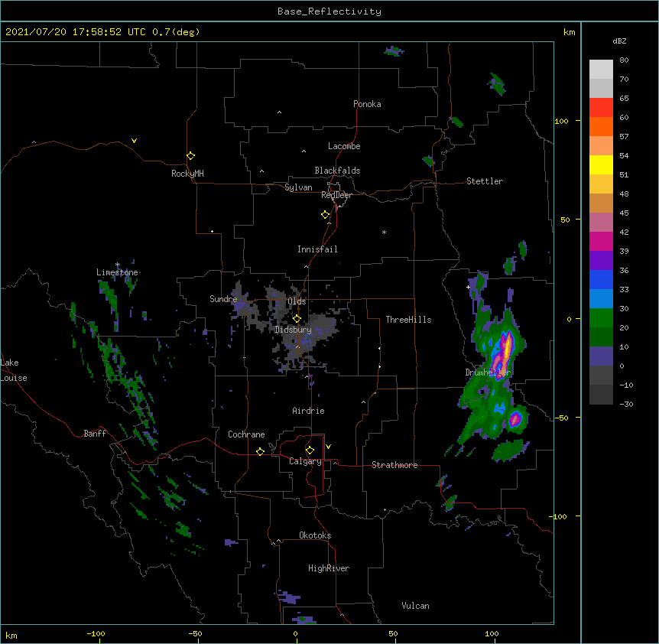Select the slate blue 0–10 dBZ swatch
The height and width of the screenshot is (644, 659).
[x=601, y=356]
